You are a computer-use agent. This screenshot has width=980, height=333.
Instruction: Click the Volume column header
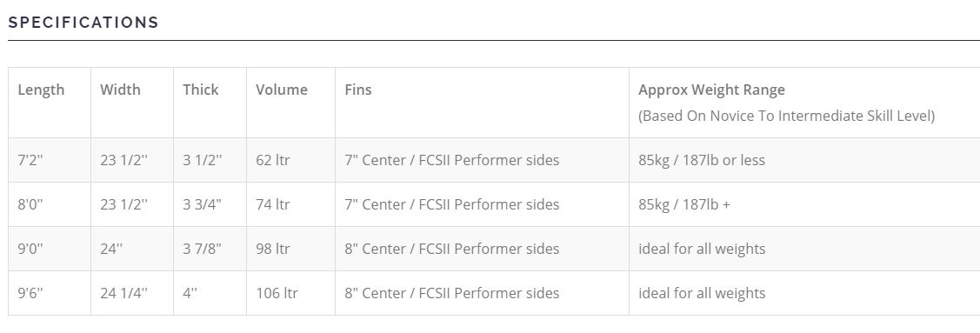[x=281, y=90]
